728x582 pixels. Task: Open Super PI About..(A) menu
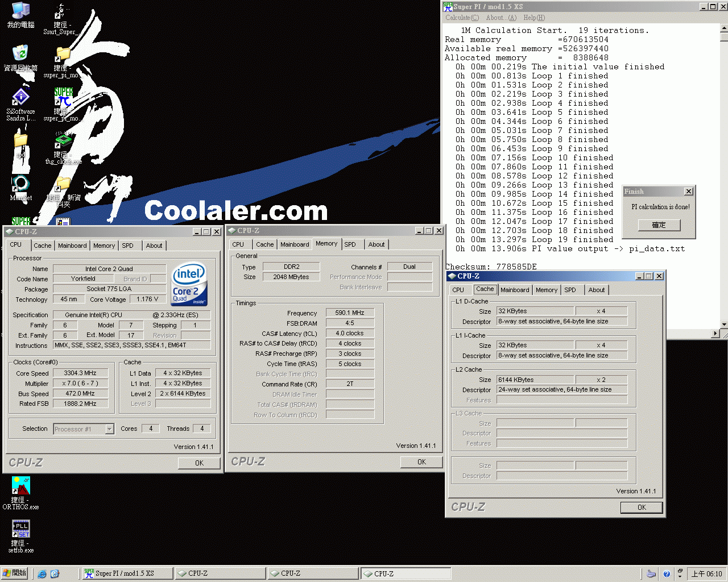pos(501,18)
